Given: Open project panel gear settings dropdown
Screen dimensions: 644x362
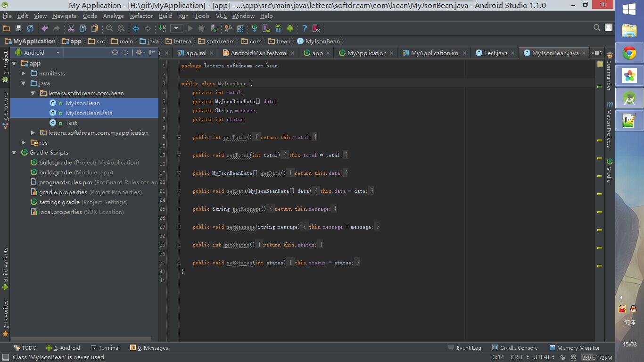Looking at the screenshot, I should [x=140, y=52].
